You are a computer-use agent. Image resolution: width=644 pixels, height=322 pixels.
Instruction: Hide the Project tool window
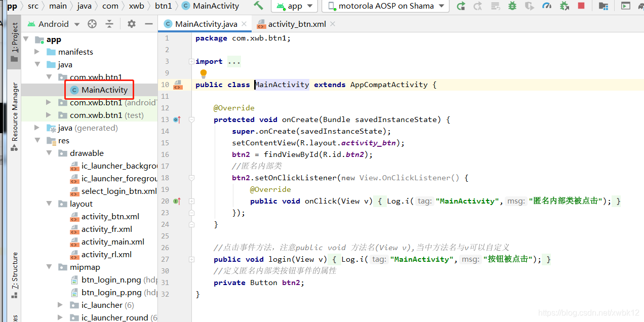(x=148, y=24)
